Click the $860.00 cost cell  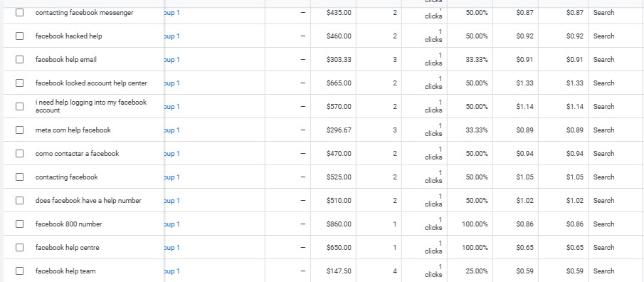click(x=339, y=224)
